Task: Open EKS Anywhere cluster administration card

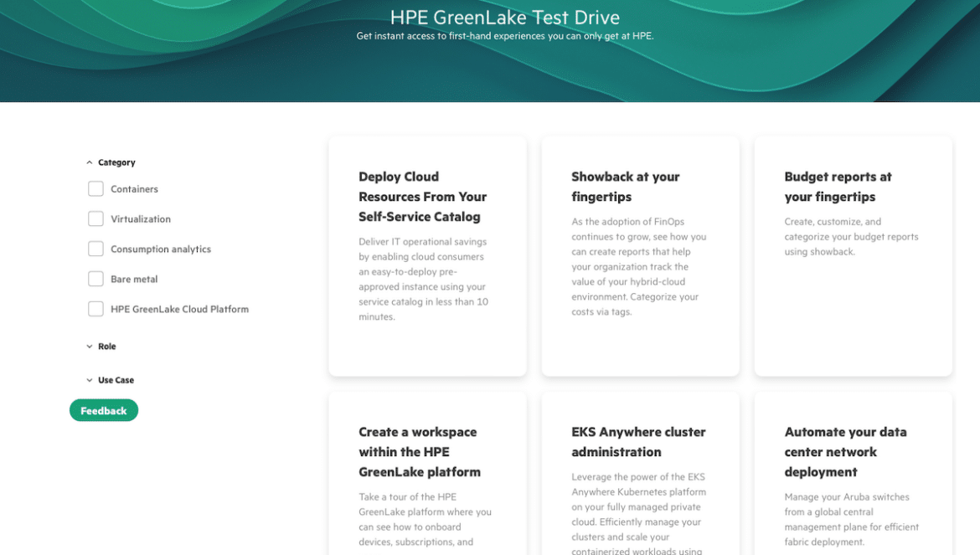Action: 640,473
